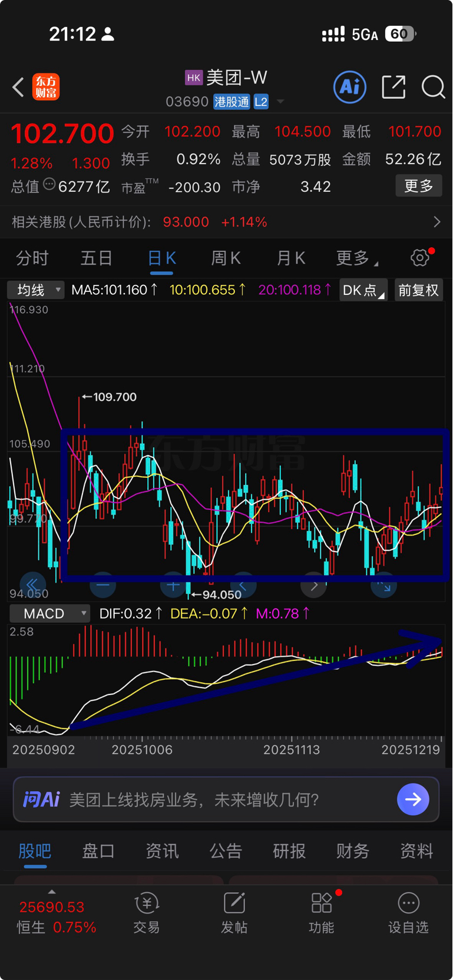Tap the L2 level badge

pyautogui.click(x=261, y=102)
